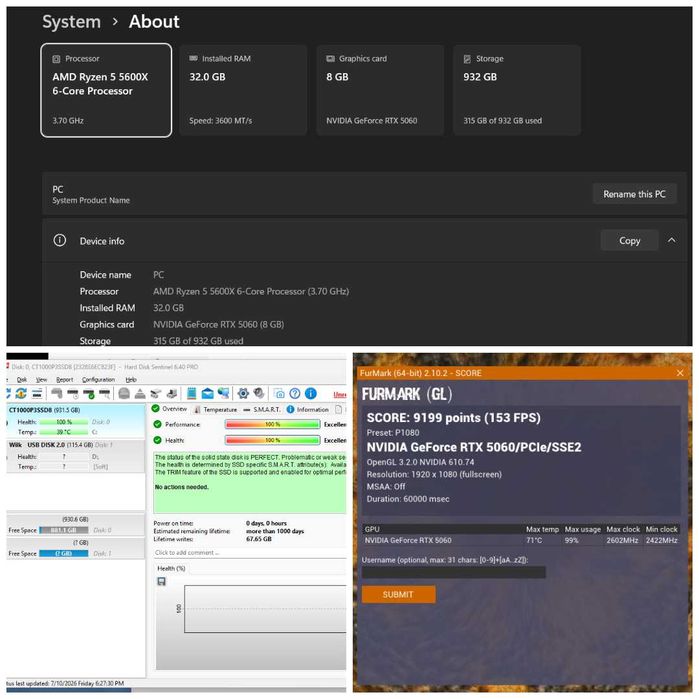The width and height of the screenshot is (699, 699).
Task: Click the 'Device name' row label
Action: [105, 275]
